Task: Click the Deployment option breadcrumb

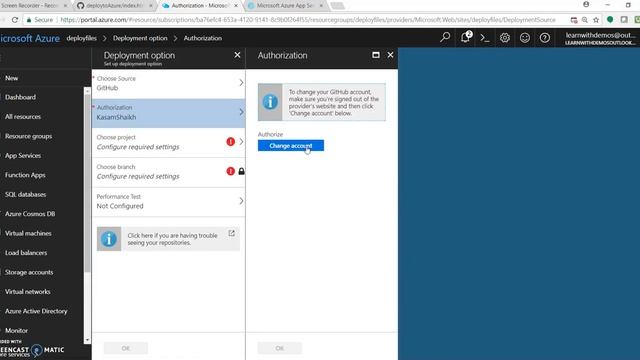Action: (x=140, y=38)
